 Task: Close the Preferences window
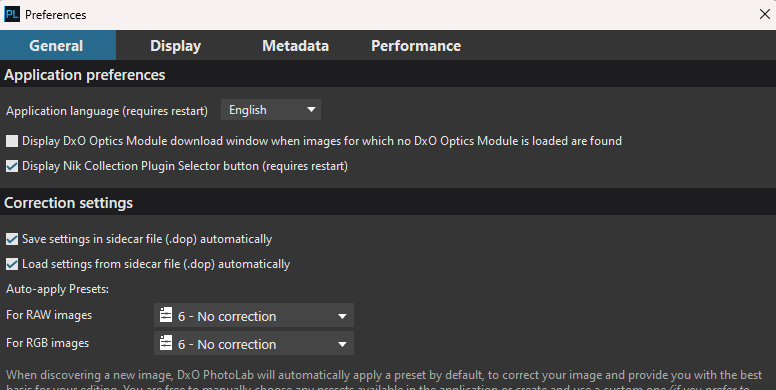(x=765, y=14)
